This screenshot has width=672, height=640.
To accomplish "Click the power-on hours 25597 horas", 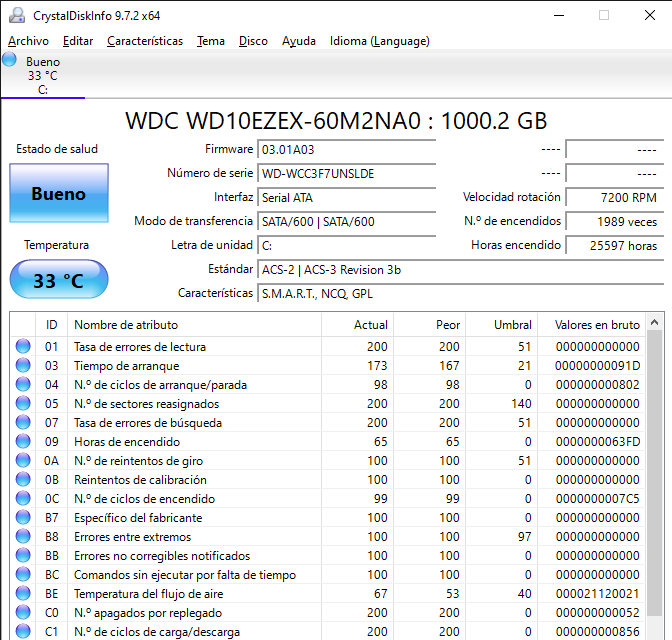I will coord(615,246).
